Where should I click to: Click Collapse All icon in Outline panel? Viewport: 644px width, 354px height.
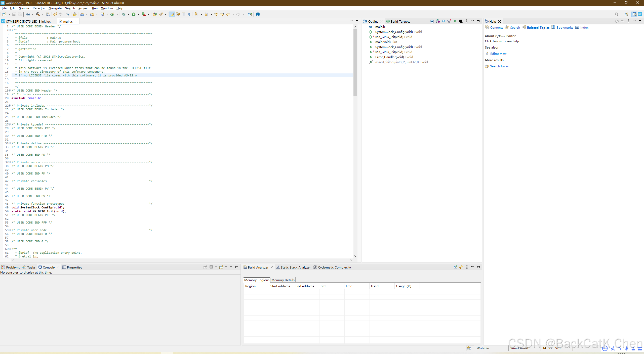tap(432, 21)
